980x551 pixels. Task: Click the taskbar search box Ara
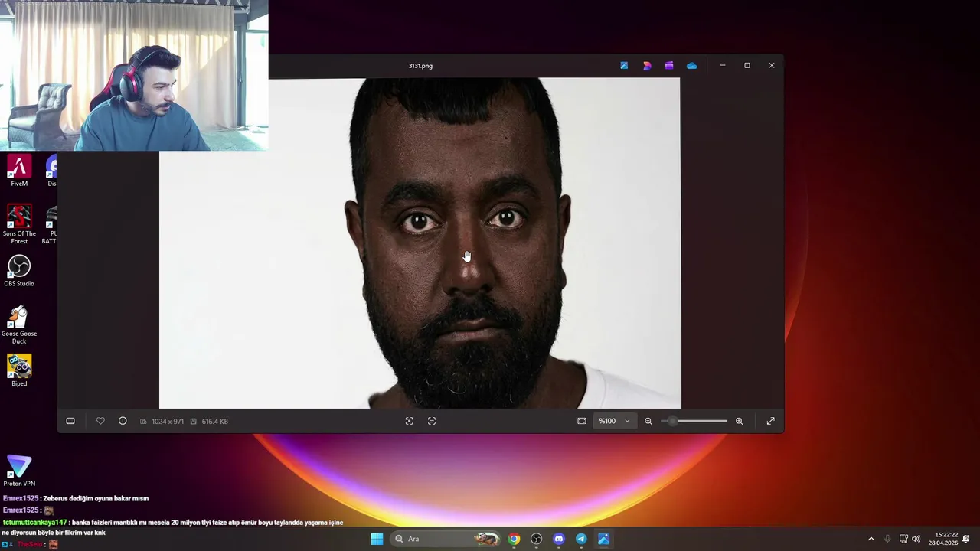pyautogui.click(x=446, y=539)
